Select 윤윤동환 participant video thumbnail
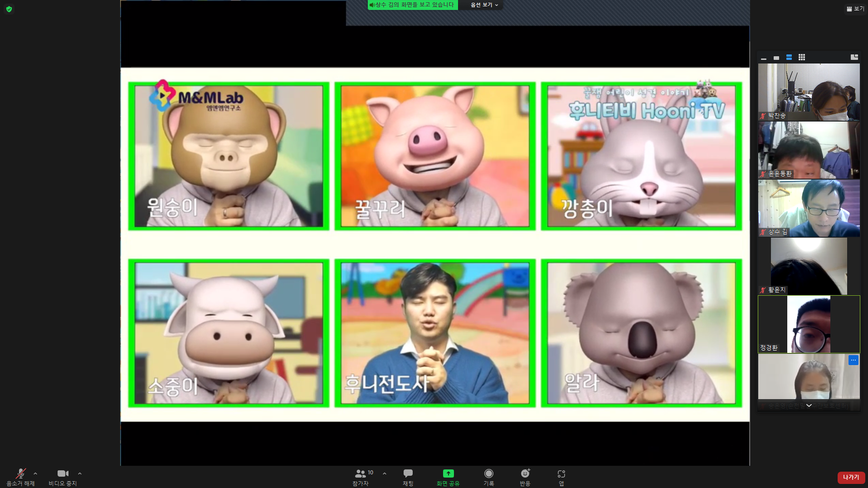Viewport: 868px width, 488px height. pos(809,150)
